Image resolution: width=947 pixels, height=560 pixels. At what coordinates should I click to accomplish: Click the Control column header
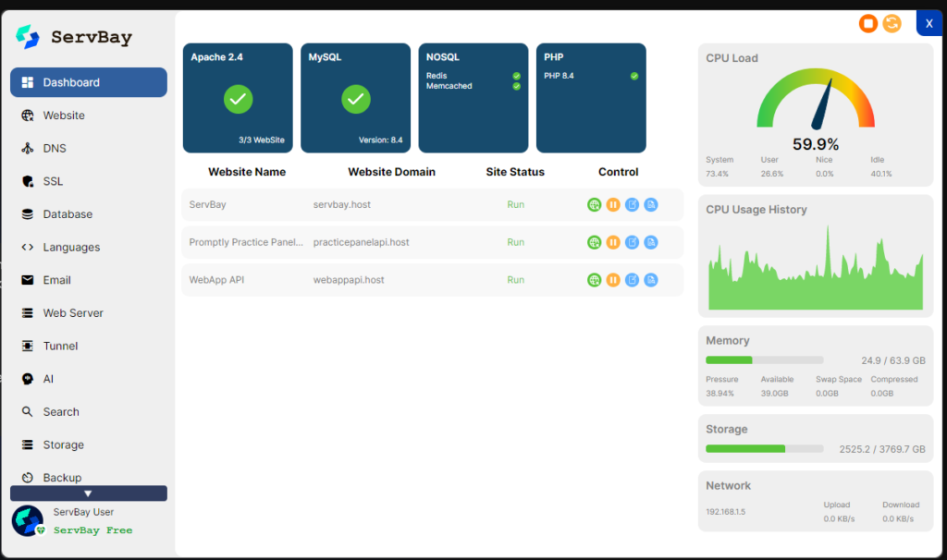coord(619,172)
